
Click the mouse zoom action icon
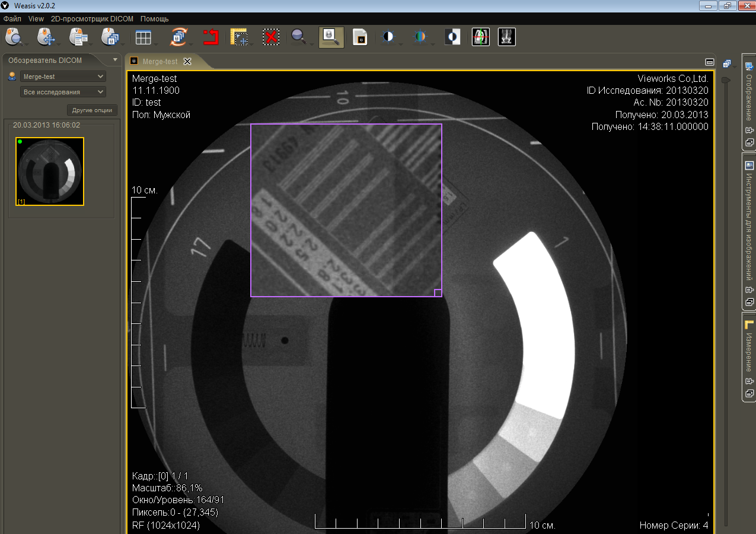14,37
